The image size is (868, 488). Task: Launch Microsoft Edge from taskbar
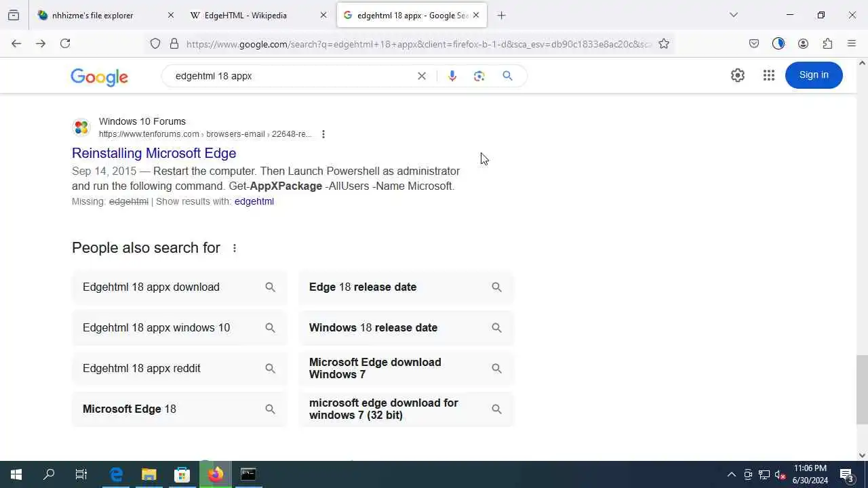[x=116, y=474]
